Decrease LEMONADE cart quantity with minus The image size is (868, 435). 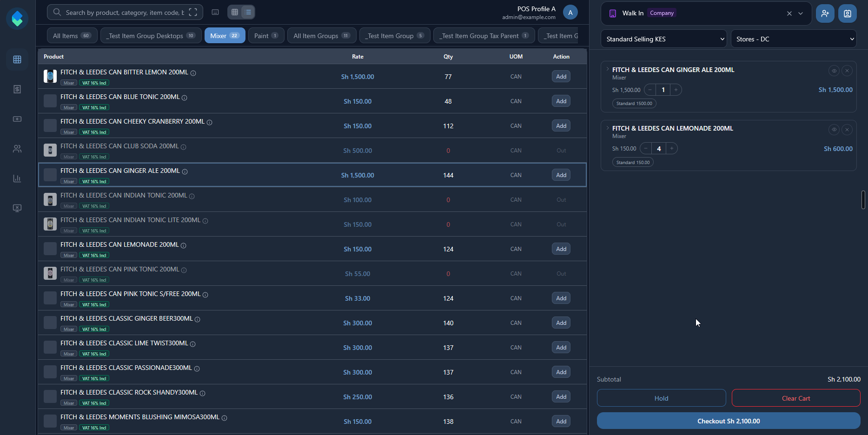[646, 148]
